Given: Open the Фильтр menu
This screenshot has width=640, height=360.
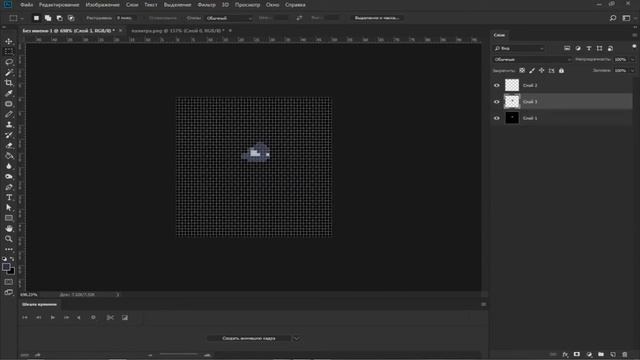Looking at the screenshot, I should (x=207, y=5).
